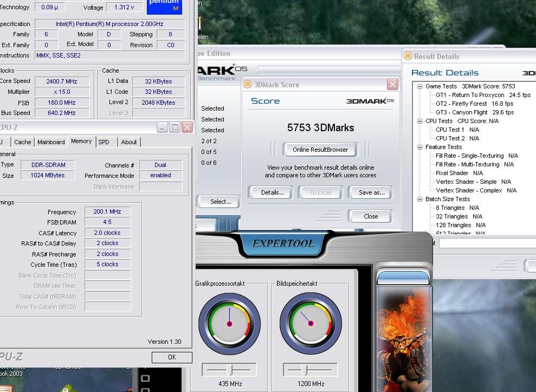Select the 128 Triangles row
The width and height of the screenshot is (536, 392).
click(x=461, y=225)
